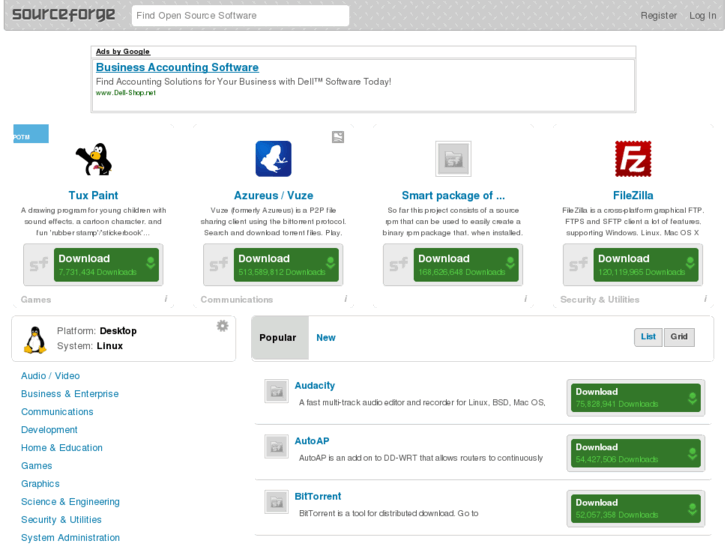The width and height of the screenshot is (727, 545).
Task: Download Azureus / Vuze
Action: pyautogui.click(x=286, y=264)
